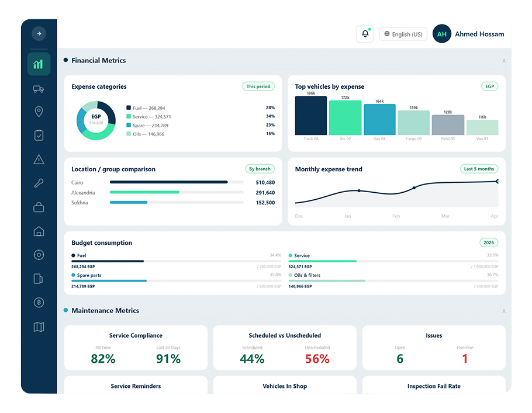Open the house icon in sidebar
Screen dimensions: 532x413
(x=39, y=231)
